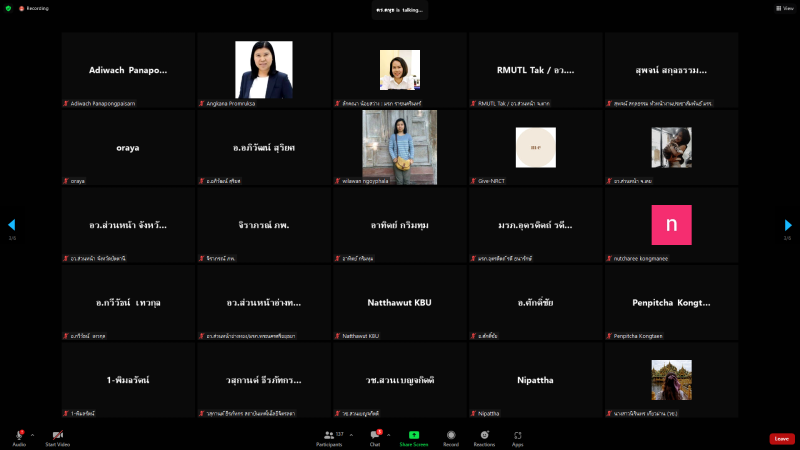Select nutcharee kongmanee's pink avatar tile

[671, 225]
